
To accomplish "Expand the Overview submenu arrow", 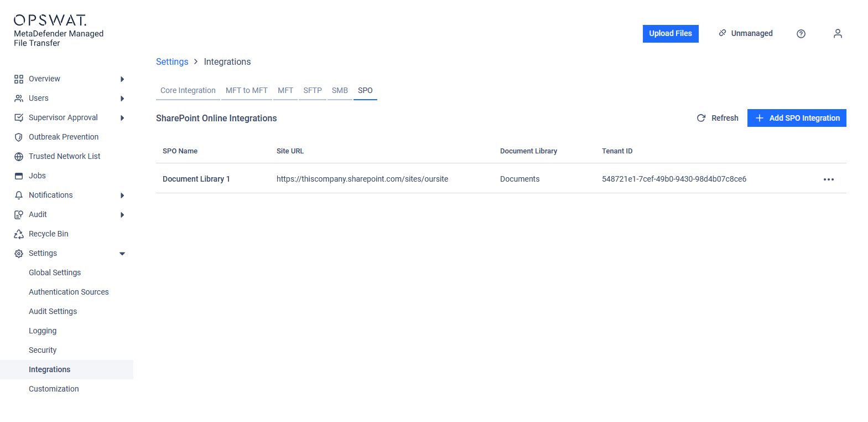I will [x=122, y=79].
